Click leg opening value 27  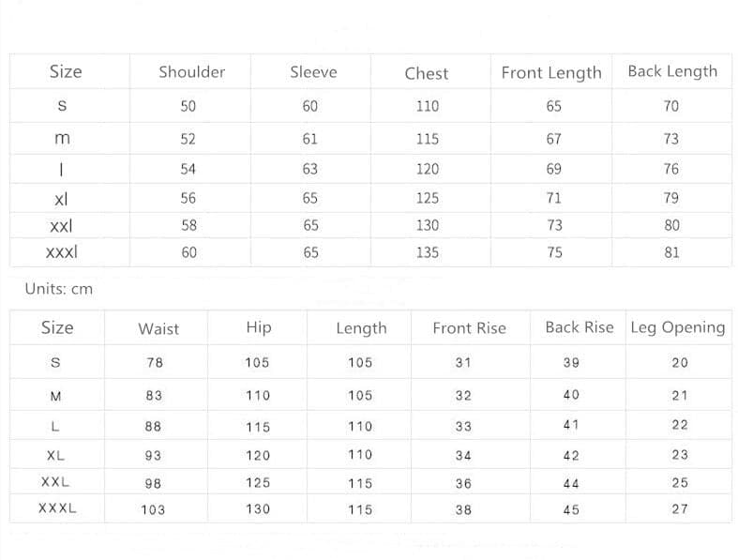point(680,509)
